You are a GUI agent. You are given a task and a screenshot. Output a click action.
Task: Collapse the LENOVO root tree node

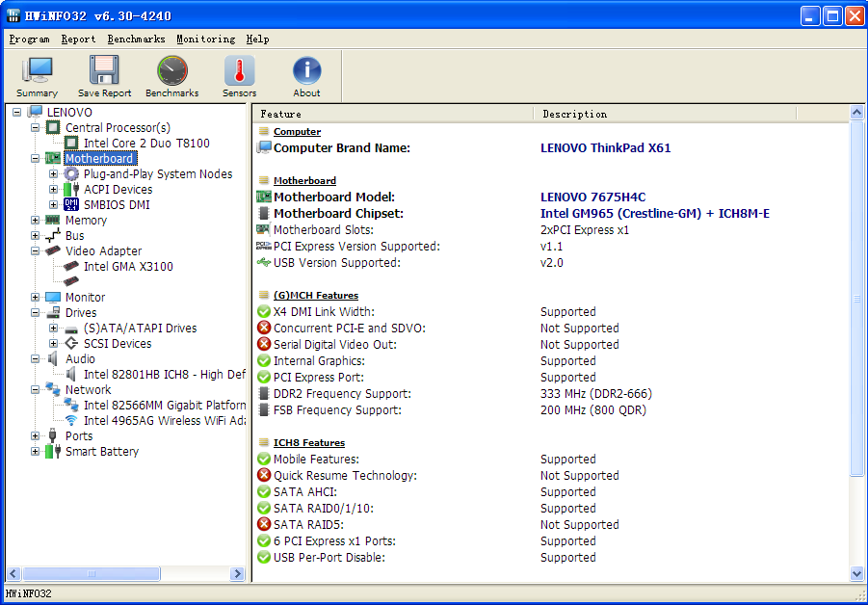click(x=17, y=112)
